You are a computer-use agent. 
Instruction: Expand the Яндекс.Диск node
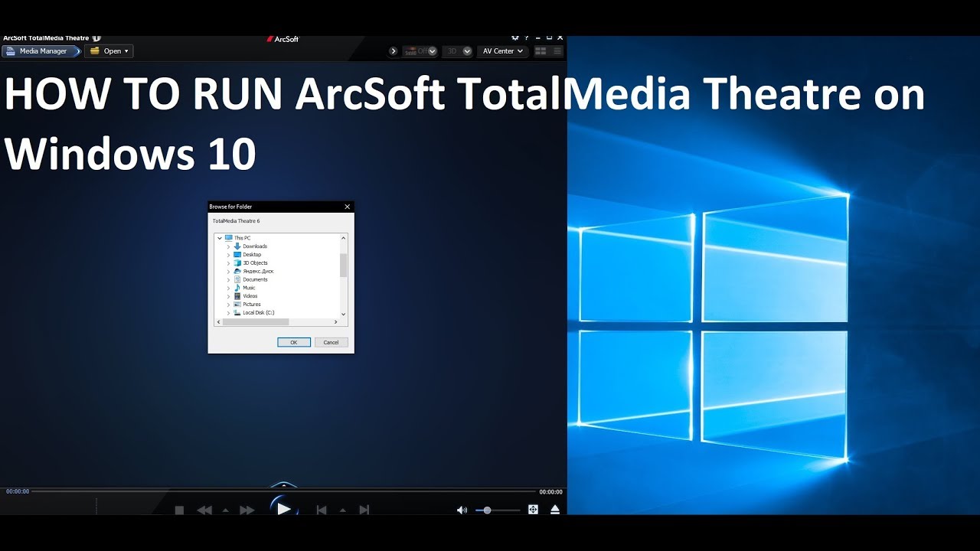(228, 272)
